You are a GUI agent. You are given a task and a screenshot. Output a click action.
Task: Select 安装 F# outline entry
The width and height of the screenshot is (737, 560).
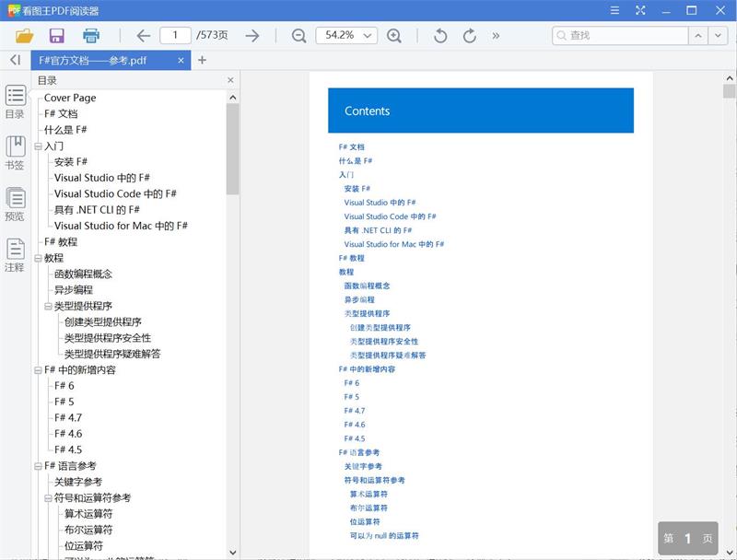71,161
